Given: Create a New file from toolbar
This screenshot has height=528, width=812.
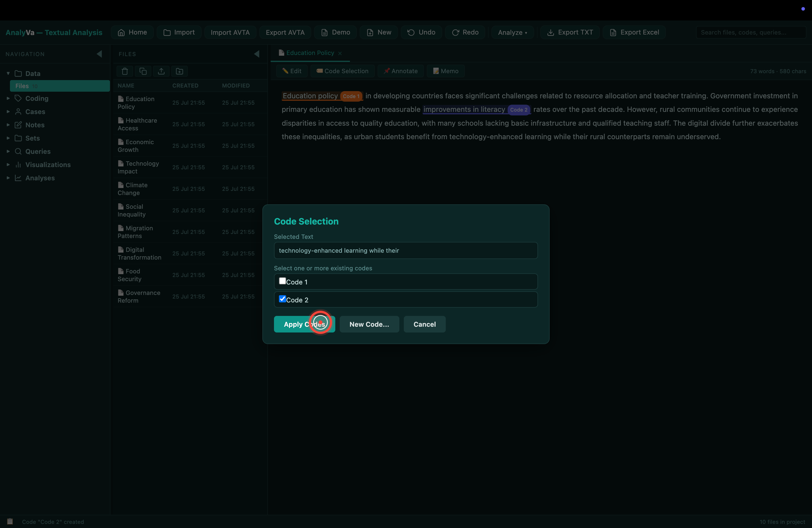Looking at the screenshot, I should tap(379, 32).
